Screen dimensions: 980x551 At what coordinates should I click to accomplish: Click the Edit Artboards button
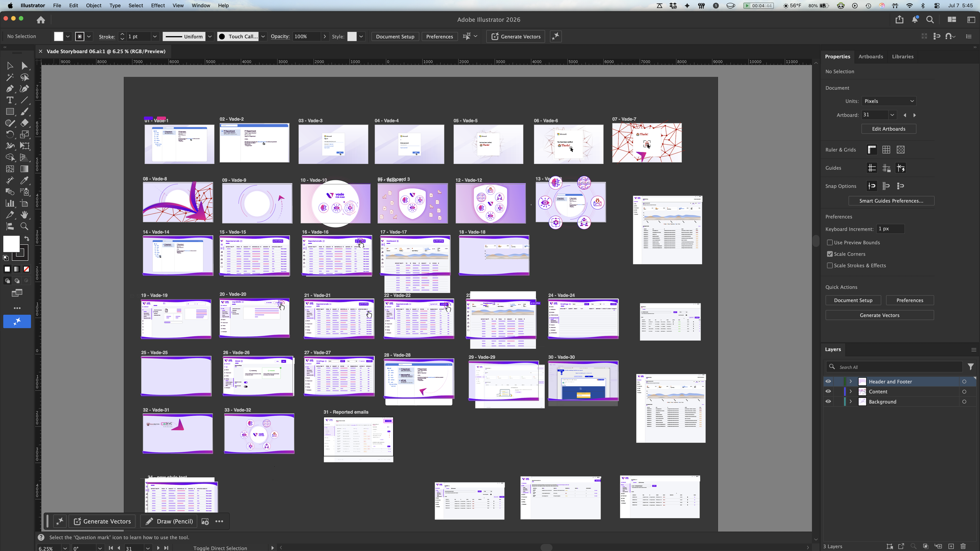tap(889, 129)
